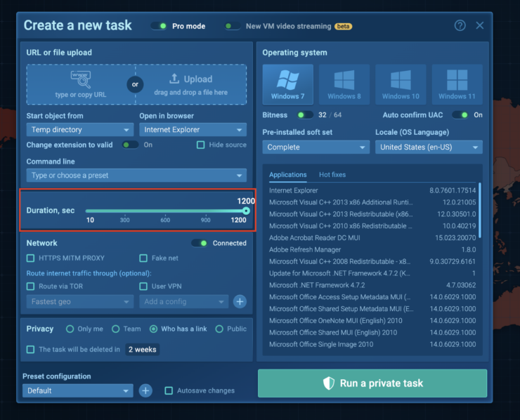Open the help question mark icon

point(460,25)
